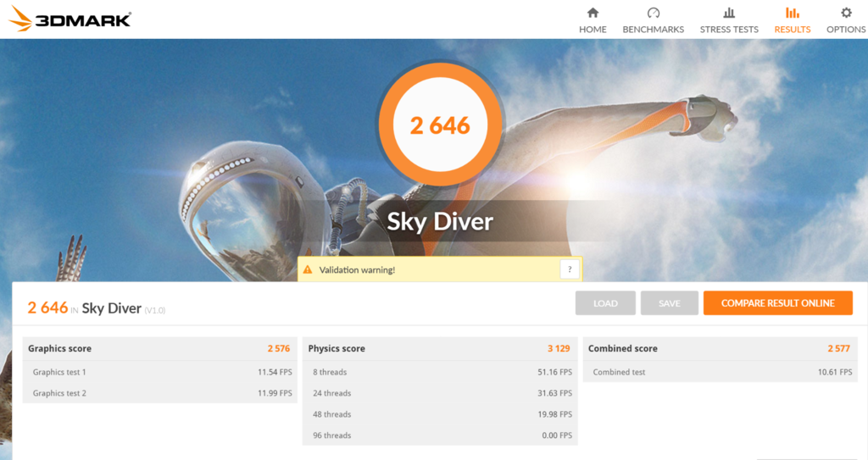Go to the HOME tab label
This screenshot has height=460, width=868.
pyautogui.click(x=593, y=30)
